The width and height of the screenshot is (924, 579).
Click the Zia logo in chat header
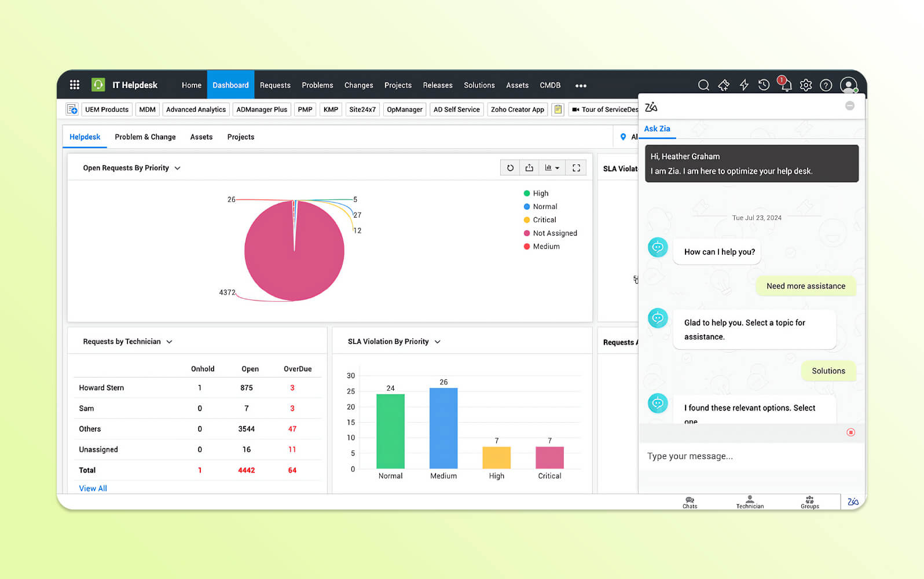(651, 107)
